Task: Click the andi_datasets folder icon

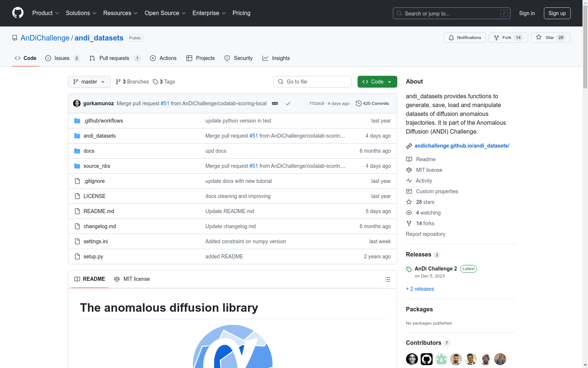Action: (77, 136)
